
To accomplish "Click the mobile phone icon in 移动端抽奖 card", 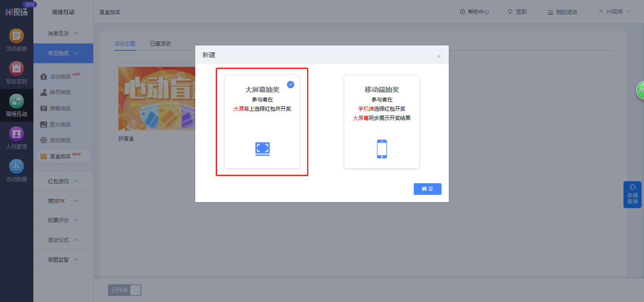I will pos(382,149).
